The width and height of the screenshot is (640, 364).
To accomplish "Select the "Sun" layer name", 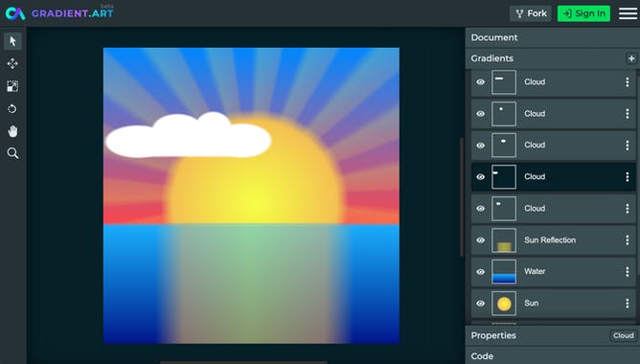I will [x=531, y=304].
